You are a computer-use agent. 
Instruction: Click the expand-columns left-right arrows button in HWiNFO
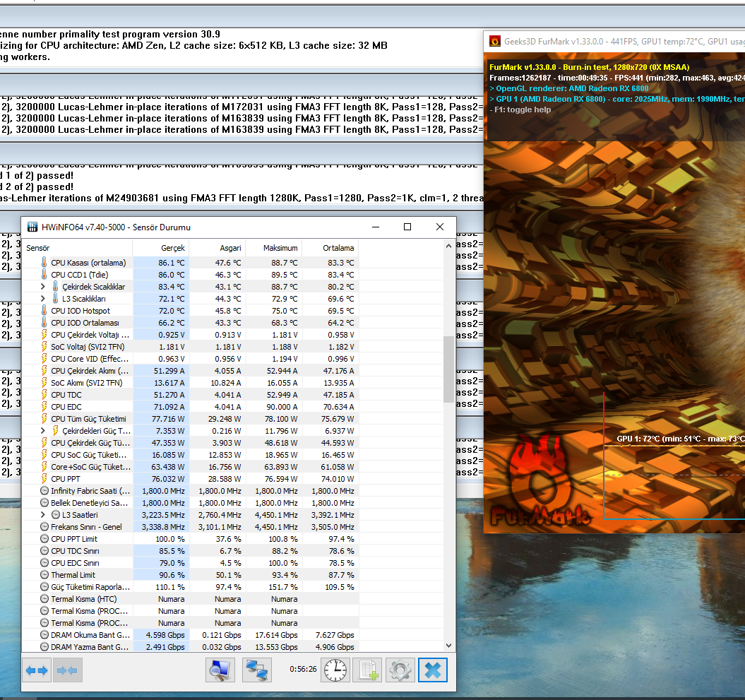coord(37,670)
